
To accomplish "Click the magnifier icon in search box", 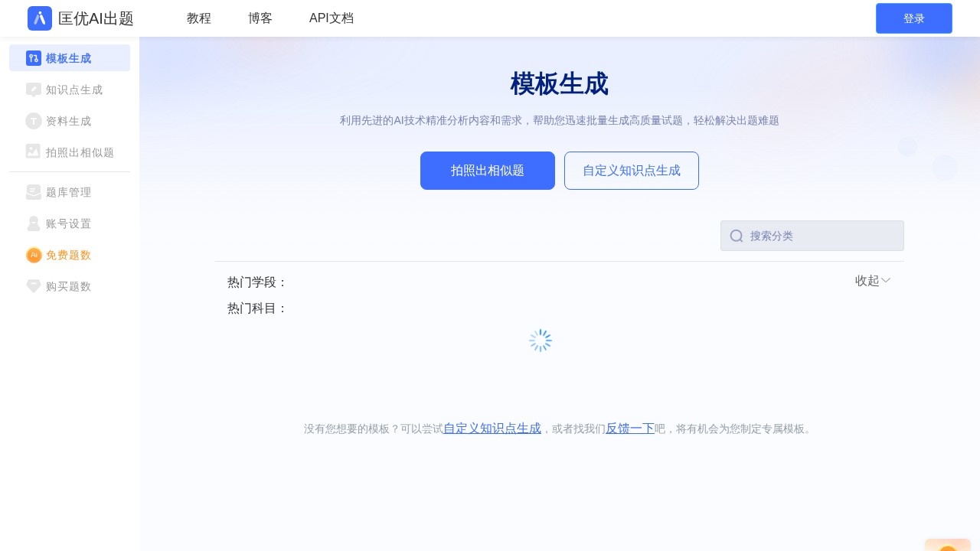I will pyautogui.click(x=736, y=236).
